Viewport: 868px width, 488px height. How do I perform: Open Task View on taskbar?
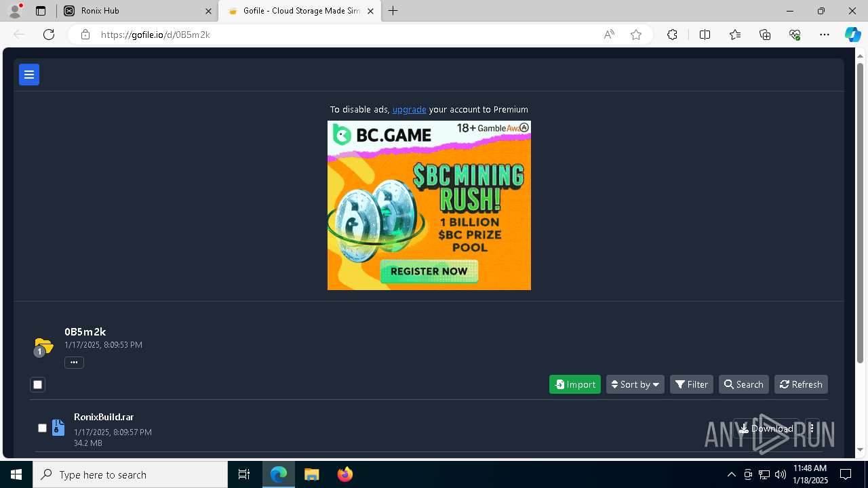coord(244,474)
